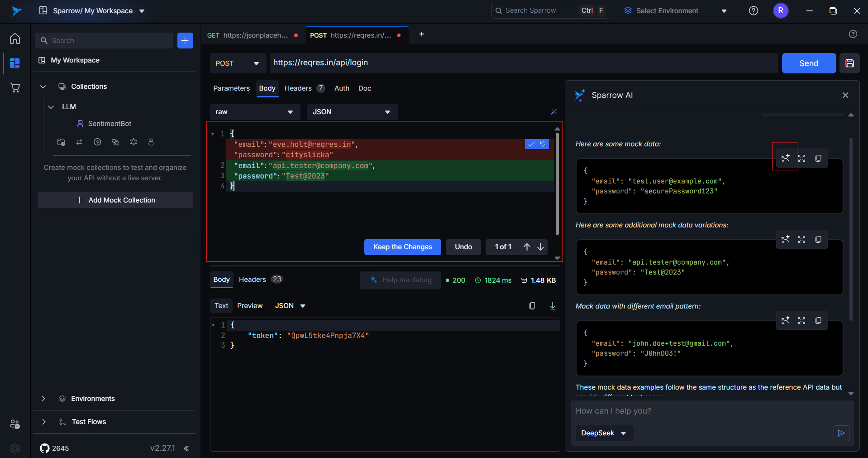Expand the Test Flows section
The width and height of the screenshot is (868, 458).
pyautogui.click(x=43, y=422)
